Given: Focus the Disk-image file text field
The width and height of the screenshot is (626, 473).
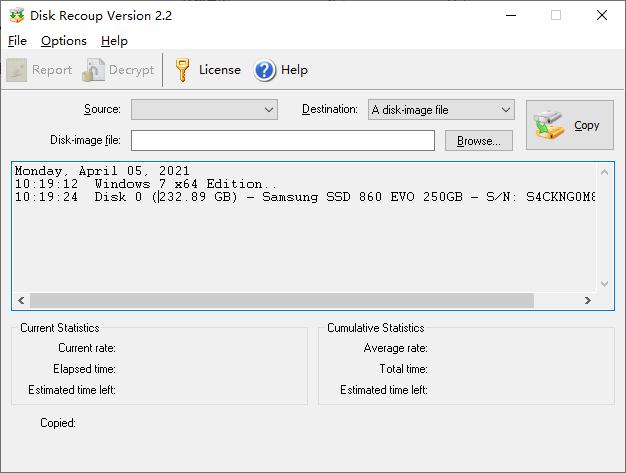Looking at the screenshot, I should (x=282, y=141).
